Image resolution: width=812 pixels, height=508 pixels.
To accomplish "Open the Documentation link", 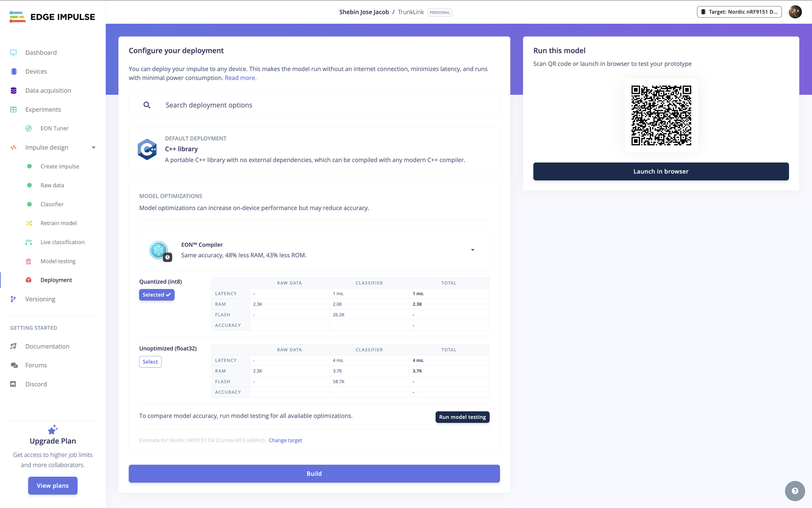I will 47,346.
